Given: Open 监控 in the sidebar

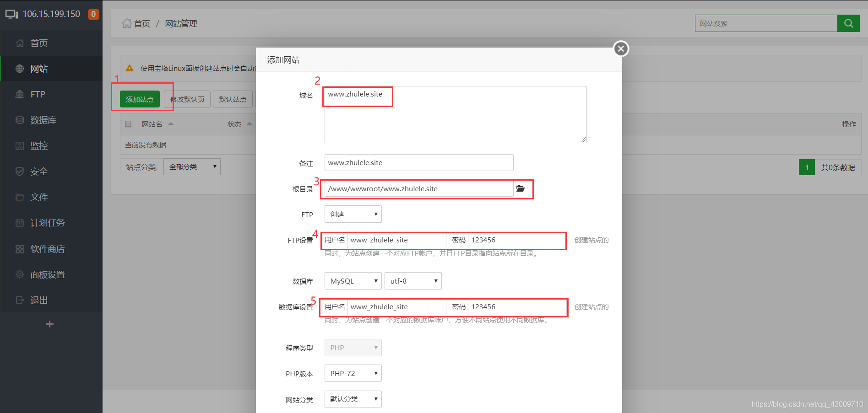Looking at the screenshot, I should (x=51, y=145).
